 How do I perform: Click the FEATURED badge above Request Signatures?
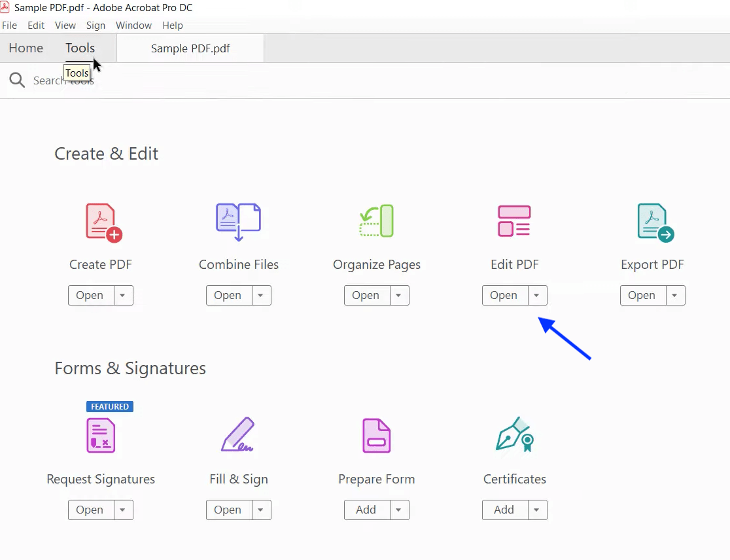tap(110, 406)
